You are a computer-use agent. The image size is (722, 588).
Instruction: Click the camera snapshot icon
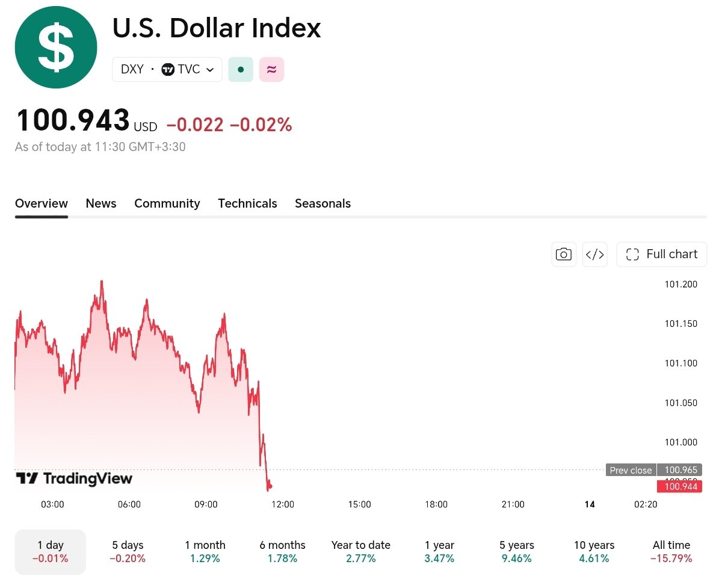pos(564,254)
